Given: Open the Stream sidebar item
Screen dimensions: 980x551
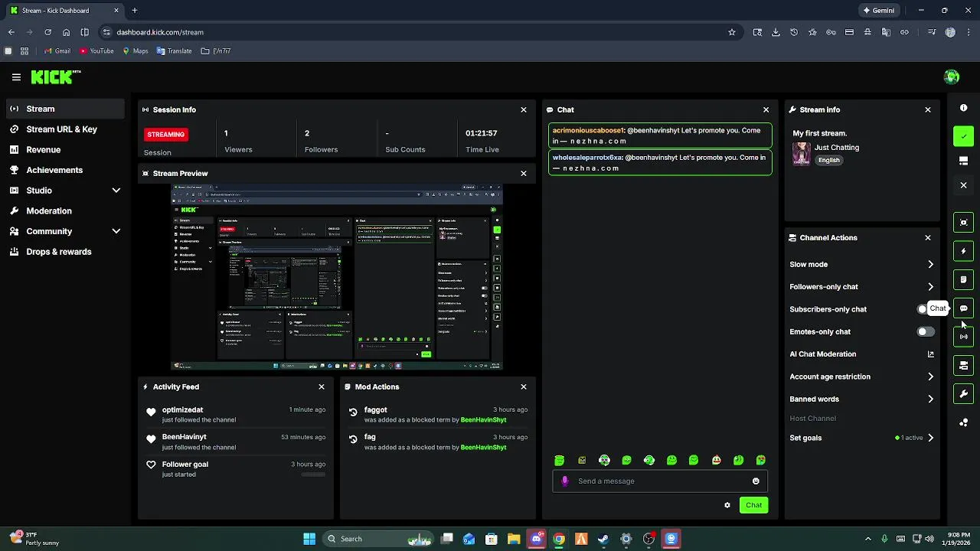Looking at the screenshot, I should 65,109.
